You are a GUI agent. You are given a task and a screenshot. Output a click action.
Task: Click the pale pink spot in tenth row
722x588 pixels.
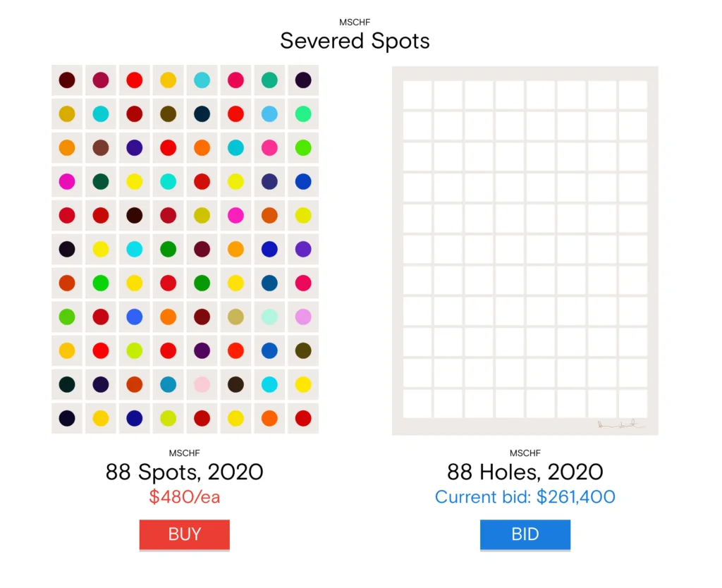click(x=202, y=384)
